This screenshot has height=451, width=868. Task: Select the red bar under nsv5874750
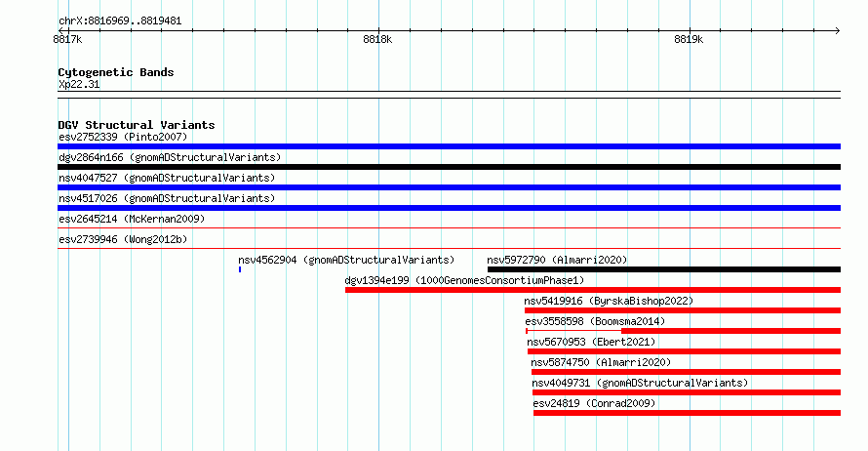686,372
